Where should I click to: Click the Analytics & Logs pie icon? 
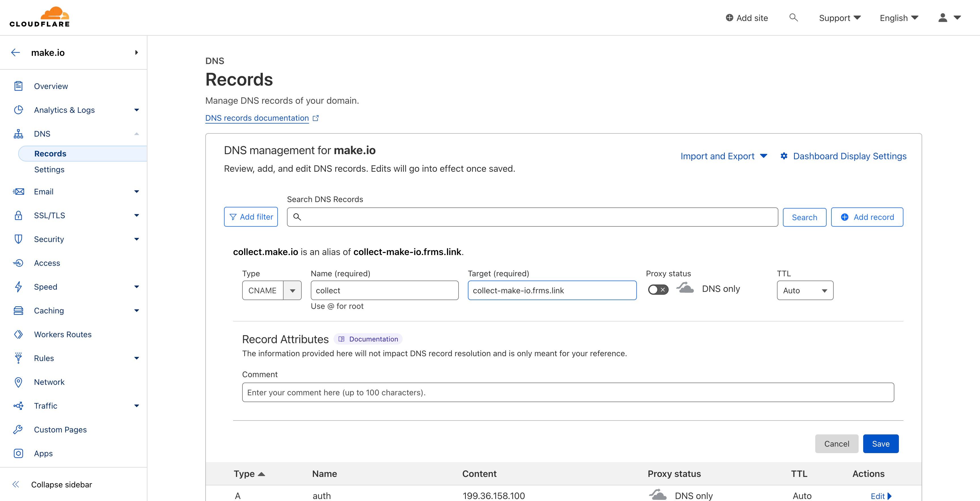coord(18,110)
